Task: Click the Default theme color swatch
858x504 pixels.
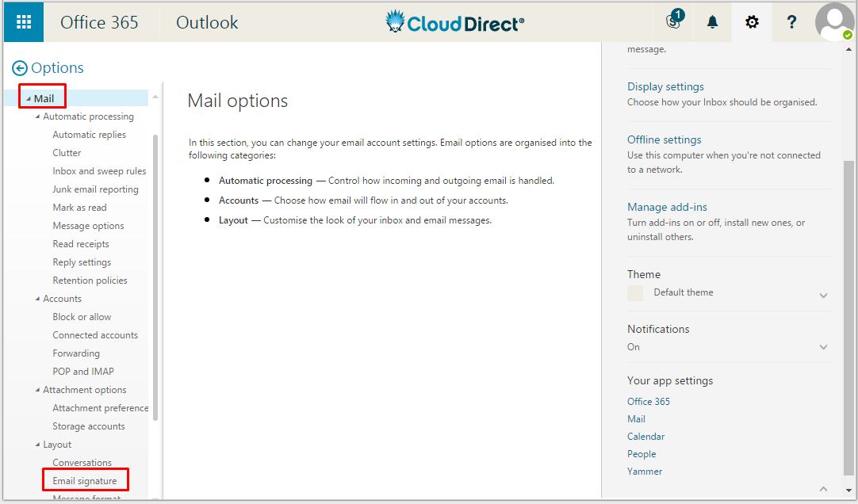Action: pos(635,293)
